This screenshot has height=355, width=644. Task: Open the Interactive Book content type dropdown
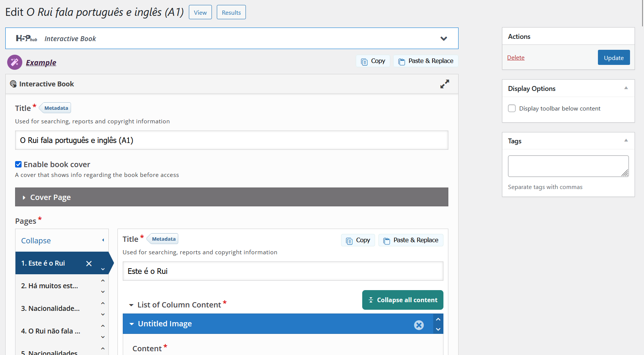pyautogui.click(x=443, y=38)
